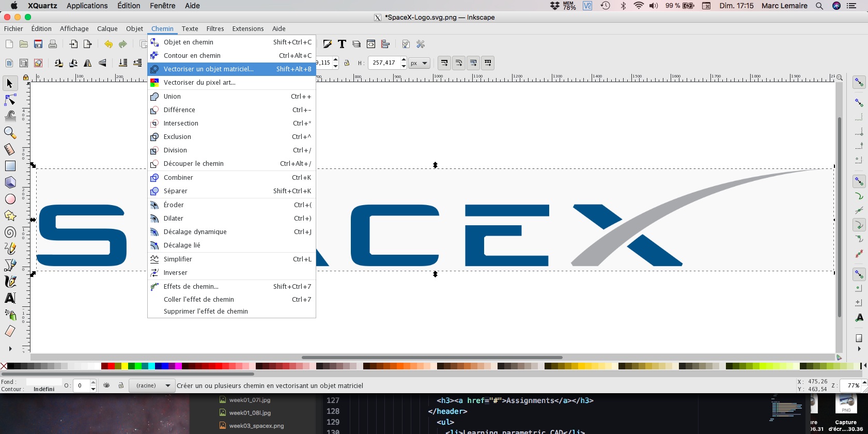Open the fill and stroke dialog icon
Viewport: 868px width, 434px height.
[x=327, y=44]
